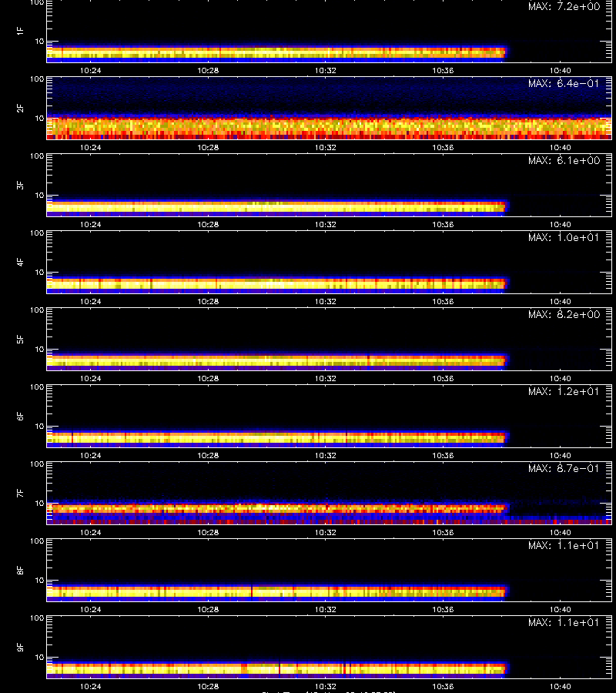
Task: Click the MAX: 6.4e-01 label
Action: pyautogui.click(x=564, y=83)
